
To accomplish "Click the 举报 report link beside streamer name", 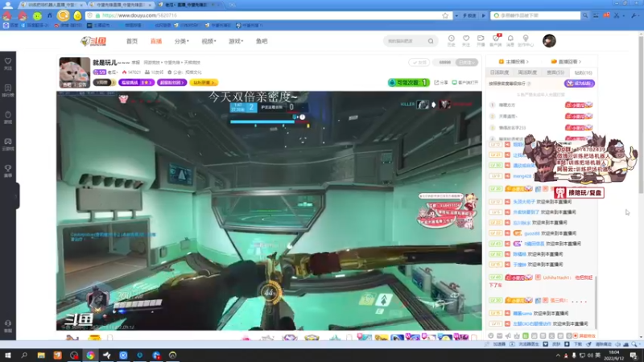I will (x=135, y=63).
